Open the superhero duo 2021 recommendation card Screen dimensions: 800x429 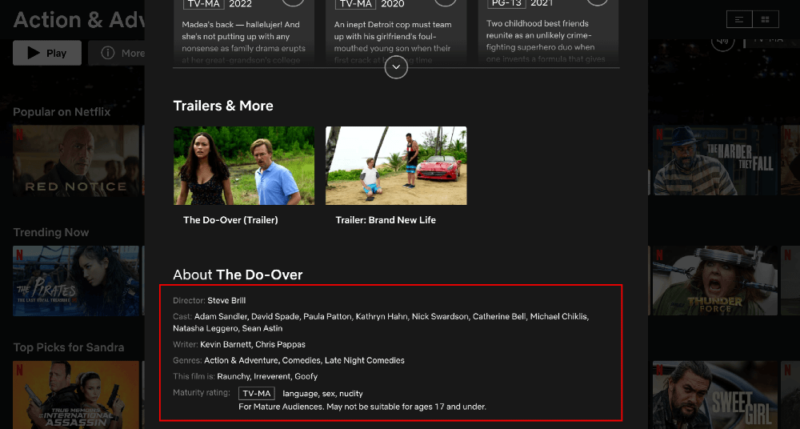point(548,32)
